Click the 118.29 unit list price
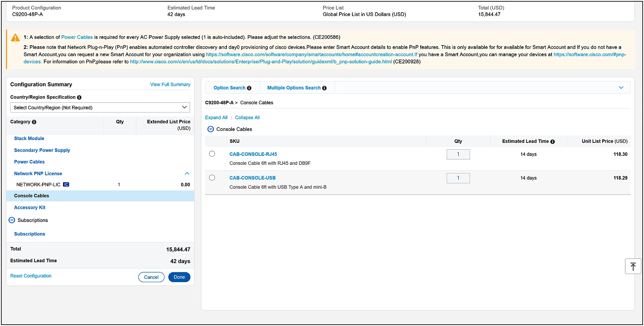644x326 pixels. (620, 178)
